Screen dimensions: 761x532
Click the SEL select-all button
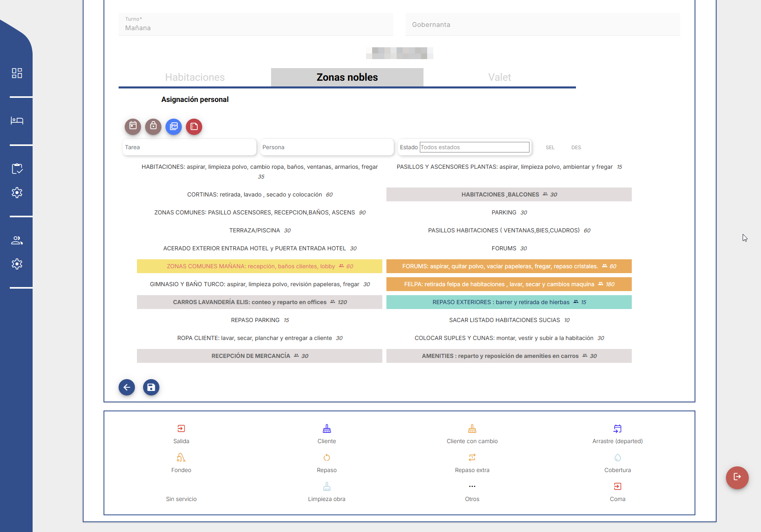(550, 148)
